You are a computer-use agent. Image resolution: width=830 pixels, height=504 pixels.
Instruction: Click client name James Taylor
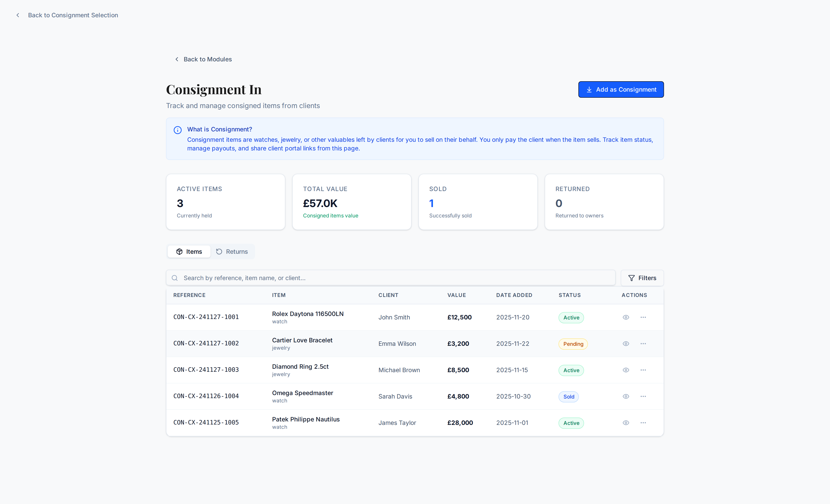pyautogui.click(x=397, y=423)
